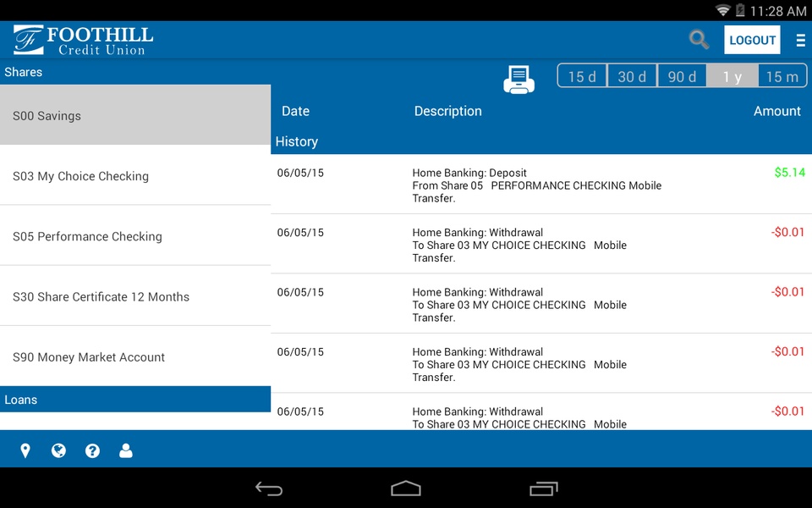Tap the Foothill Credit Union logo

coord(83,40)
